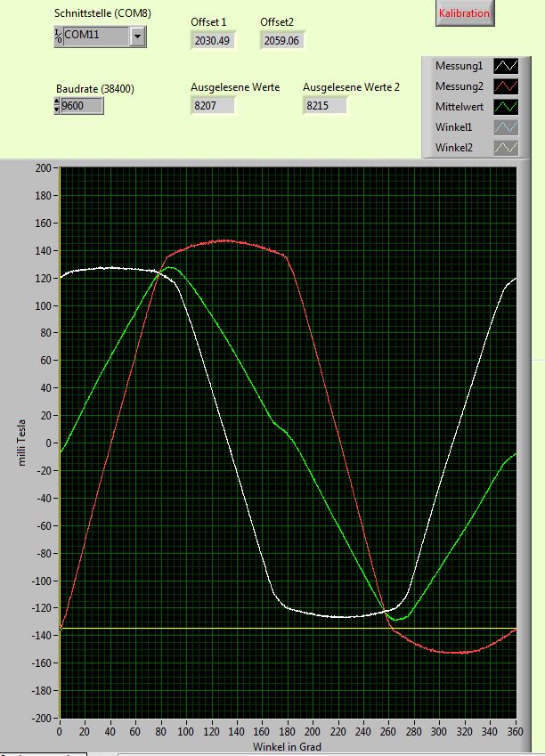The image size is (545, 756).
Task: Click the 'milli Tesla' Y-axis label
Action: coord(21,443)
